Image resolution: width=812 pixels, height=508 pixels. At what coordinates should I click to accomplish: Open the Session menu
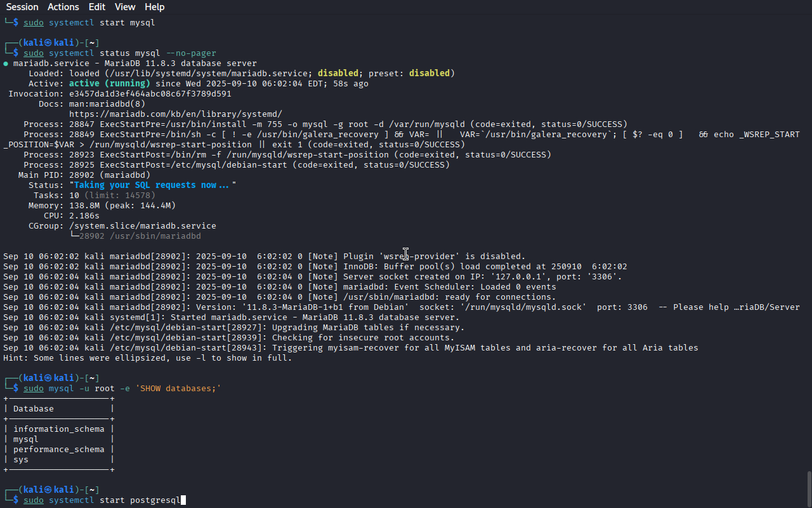22,7
